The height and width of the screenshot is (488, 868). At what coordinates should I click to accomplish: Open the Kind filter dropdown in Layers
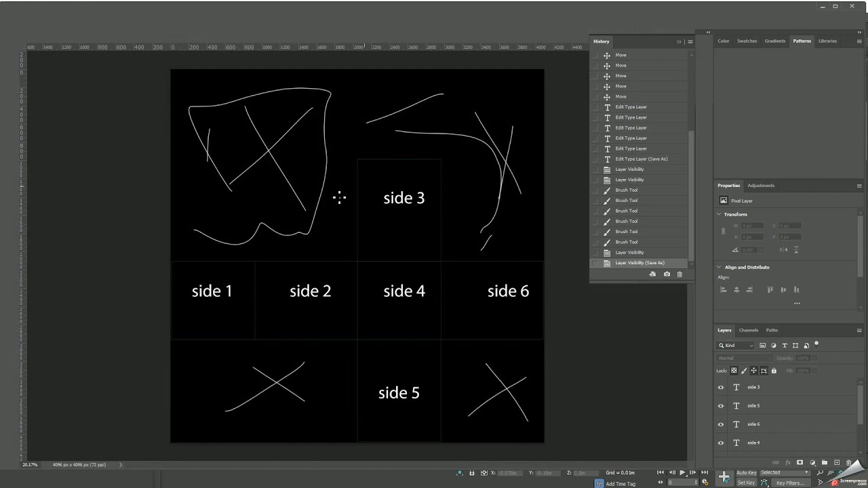point(736,346)
